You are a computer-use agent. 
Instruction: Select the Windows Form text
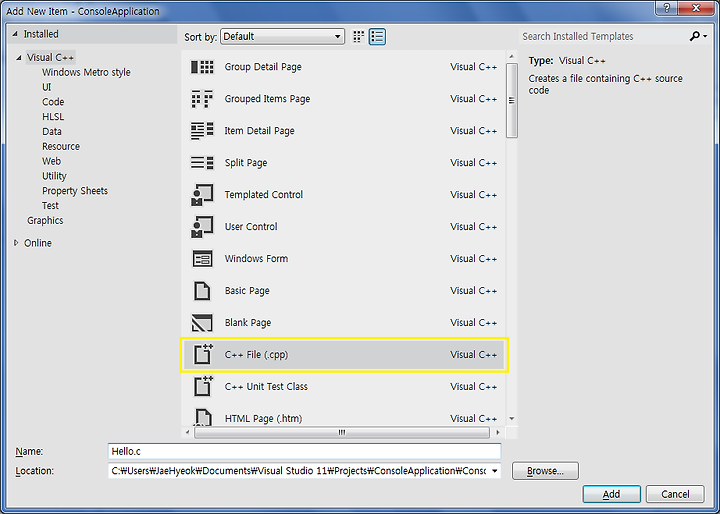(256, 259)
